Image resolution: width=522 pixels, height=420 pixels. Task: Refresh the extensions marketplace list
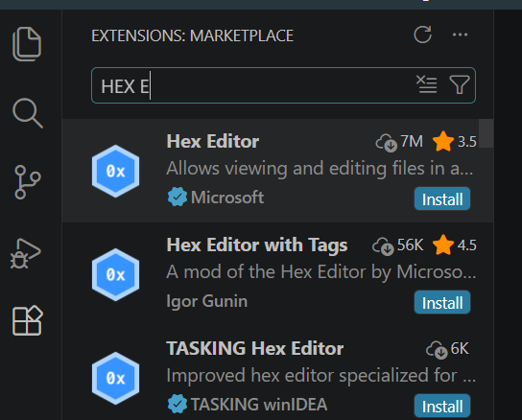(x=423, y=35)
